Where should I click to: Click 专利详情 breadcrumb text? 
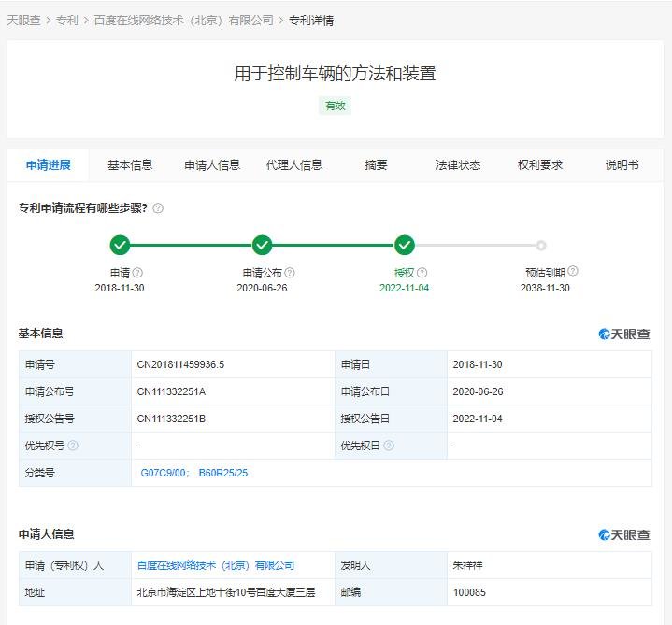[x=311, y=21]
